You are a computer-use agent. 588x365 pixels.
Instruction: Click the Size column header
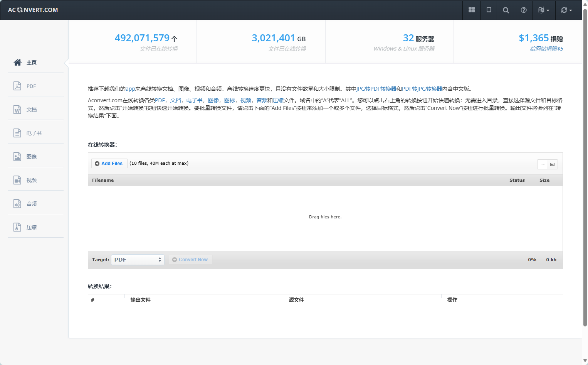click(x=544, y=180)
